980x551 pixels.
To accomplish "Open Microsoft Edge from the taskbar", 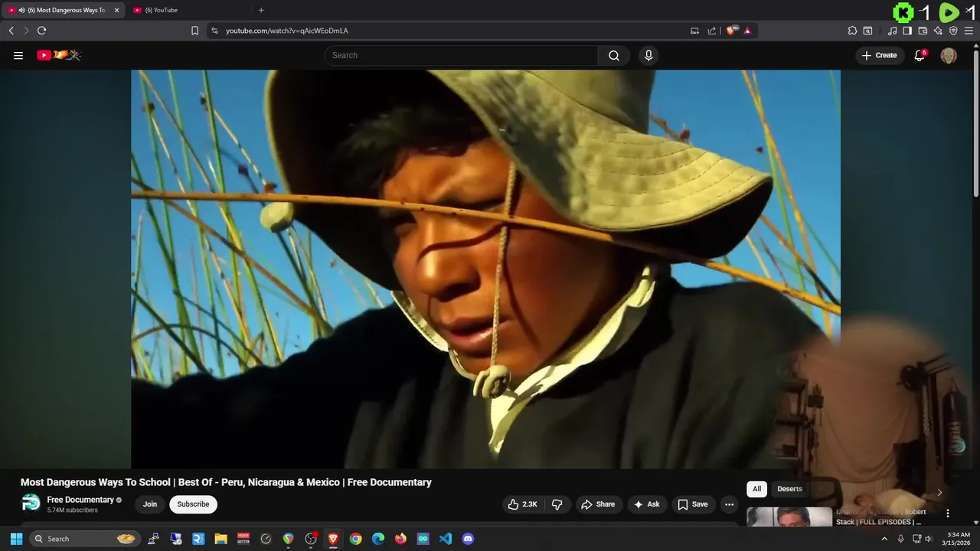I will [x=378, y=539].
